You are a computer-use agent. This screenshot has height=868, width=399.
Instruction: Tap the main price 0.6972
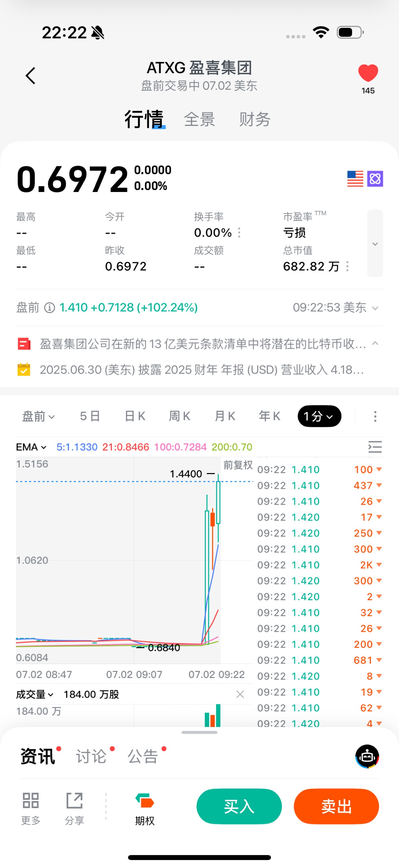(x=72, y=179)
